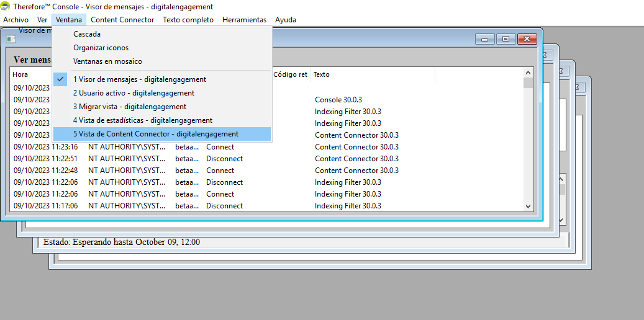This screenshot has height=320, width=644.
Task: Click the Estado: Esperando hasta October 09 status text
Action: [122, 242]
